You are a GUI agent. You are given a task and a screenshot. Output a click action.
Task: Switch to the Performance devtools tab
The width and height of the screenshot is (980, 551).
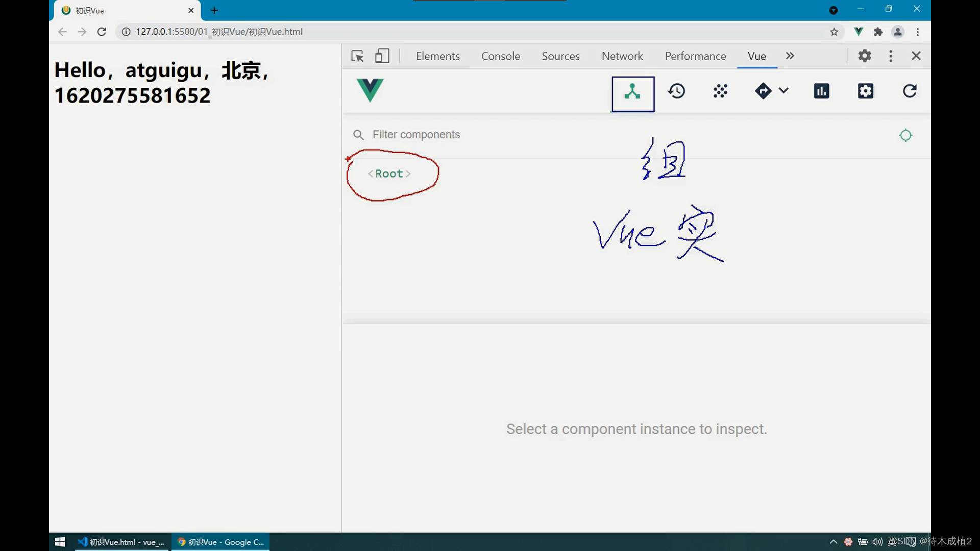[x=695, y=56]
